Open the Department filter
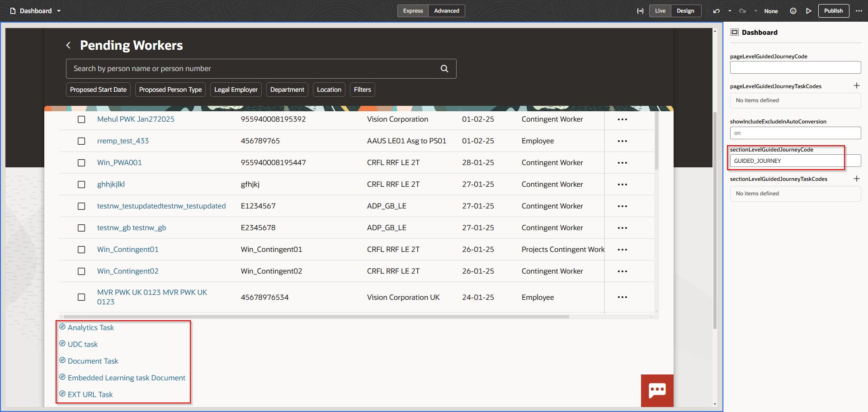The width and height of the screenshot is (868, 412). (287, 90)
